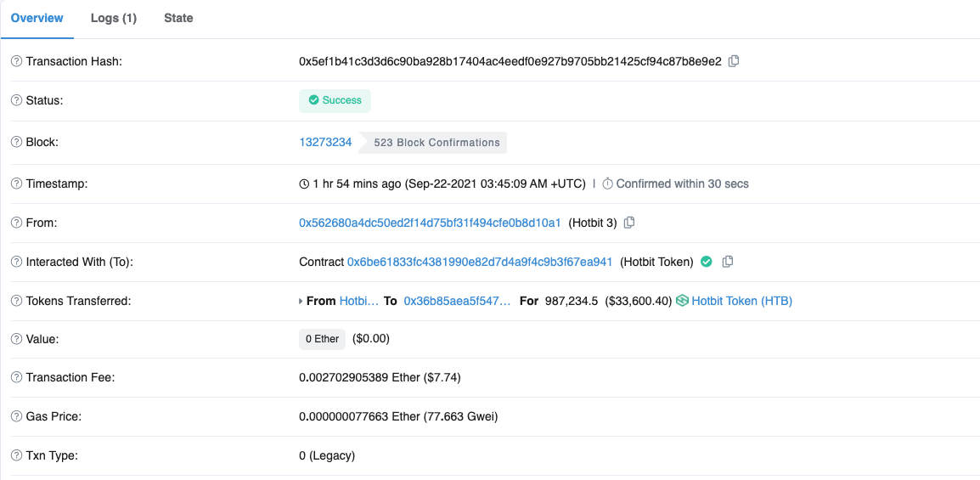Expand the Tokens Transferred arrow
This screenshot has height=480, width=980.
coord(301,302)
